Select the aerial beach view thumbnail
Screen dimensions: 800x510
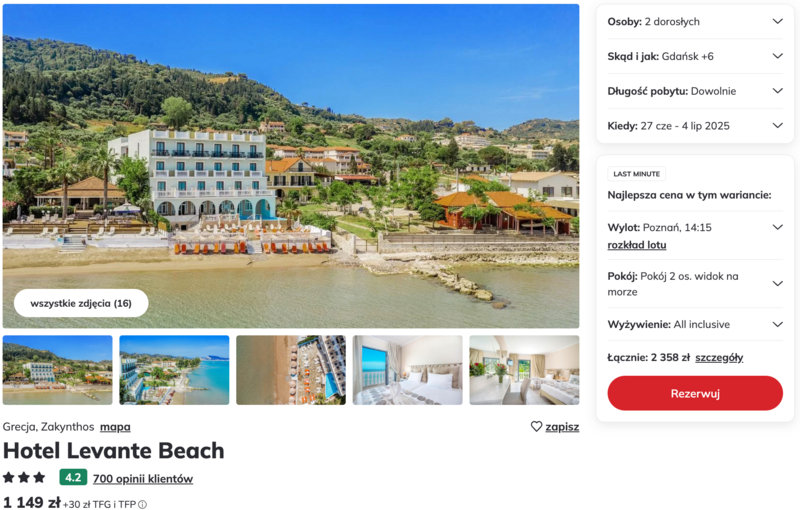coord(291,370)
